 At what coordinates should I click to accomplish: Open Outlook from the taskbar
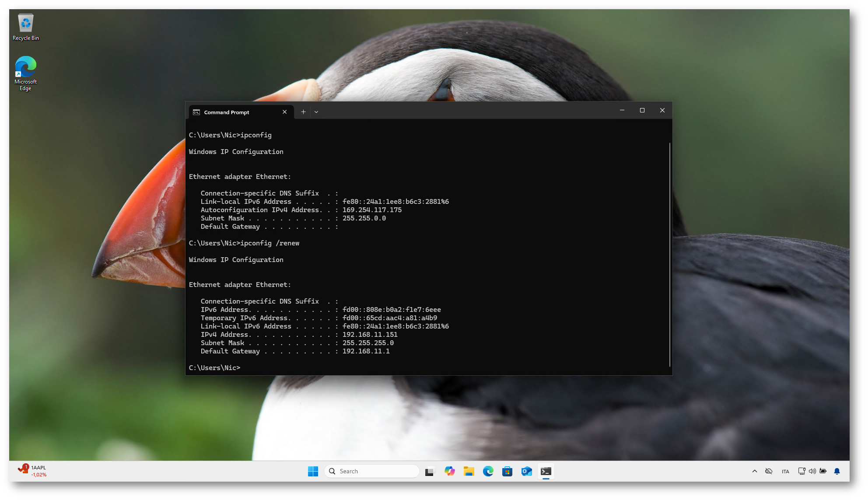(526, 471)
